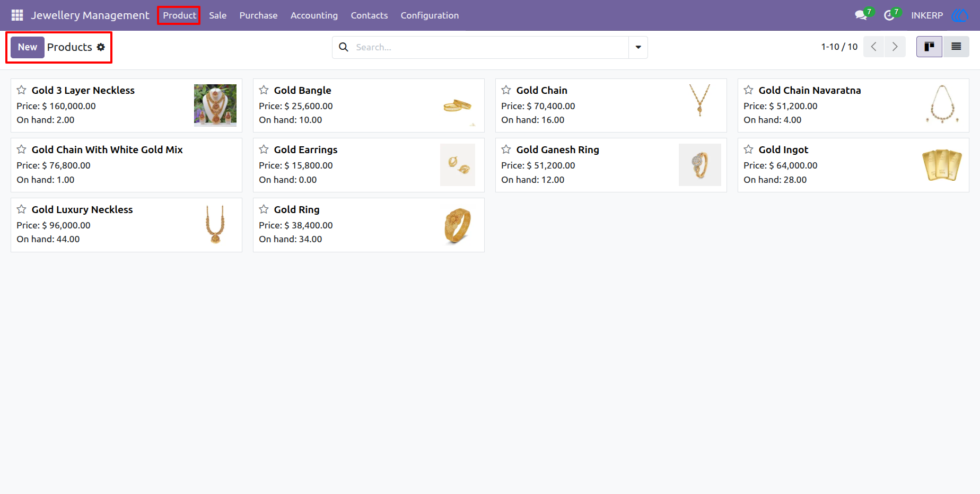Mark Gold Chain Navaratna as favorite
Screen dimensions: 980x494
point(748,90)
